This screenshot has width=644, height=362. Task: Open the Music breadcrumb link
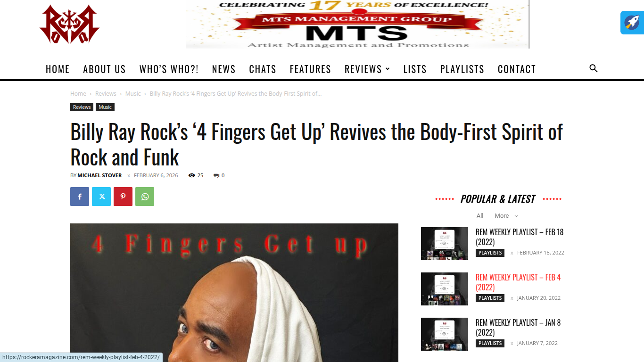[x=133, y=93]
